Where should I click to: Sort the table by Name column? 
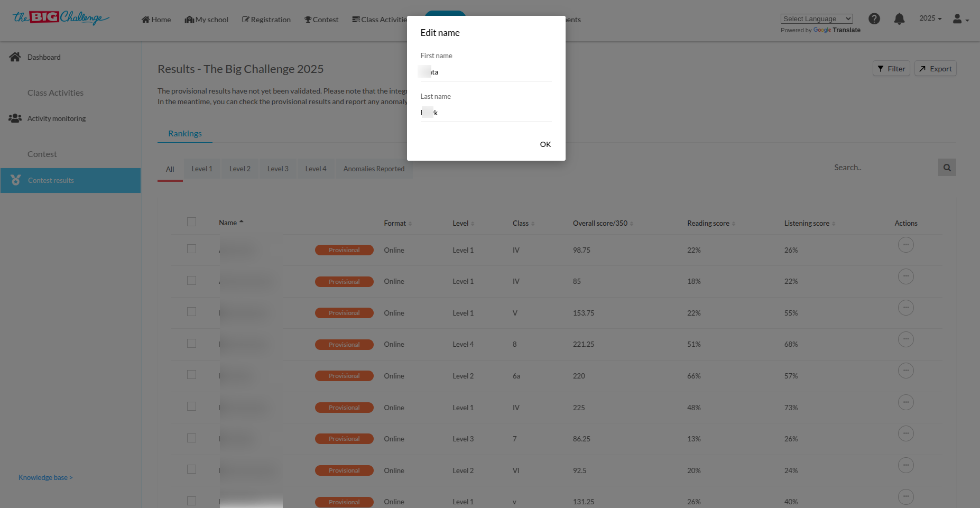tap(231, 223)
